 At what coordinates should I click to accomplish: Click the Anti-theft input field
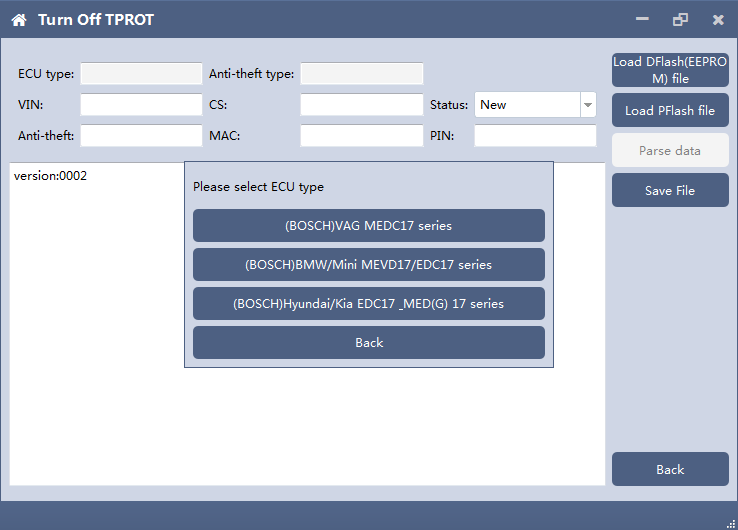tap(141, 136)
